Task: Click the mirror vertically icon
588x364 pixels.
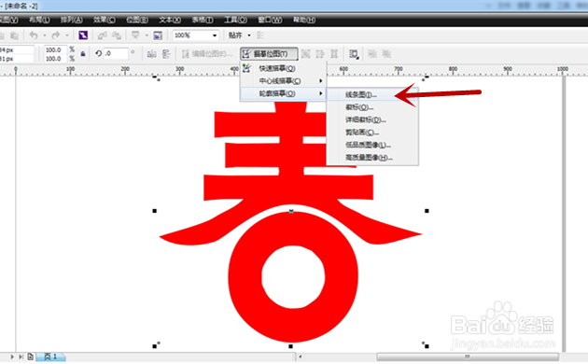Action: tap(166, 54)
